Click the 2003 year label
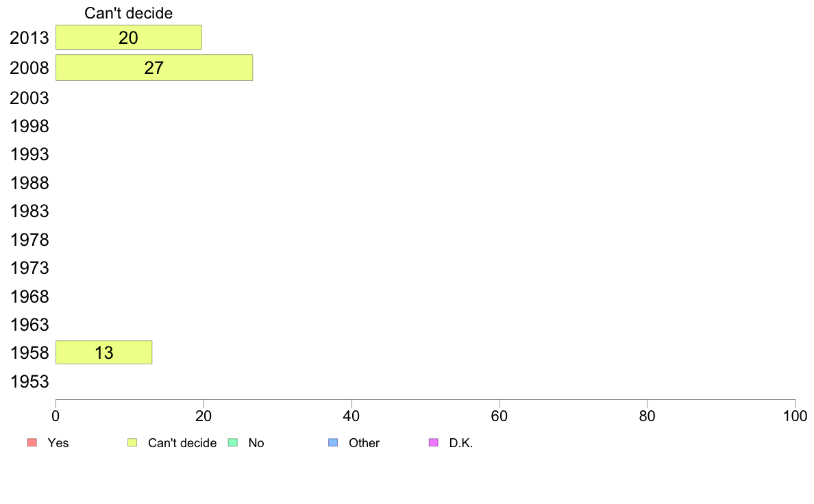This screenshot has width=814, height=504. point(29,98)
